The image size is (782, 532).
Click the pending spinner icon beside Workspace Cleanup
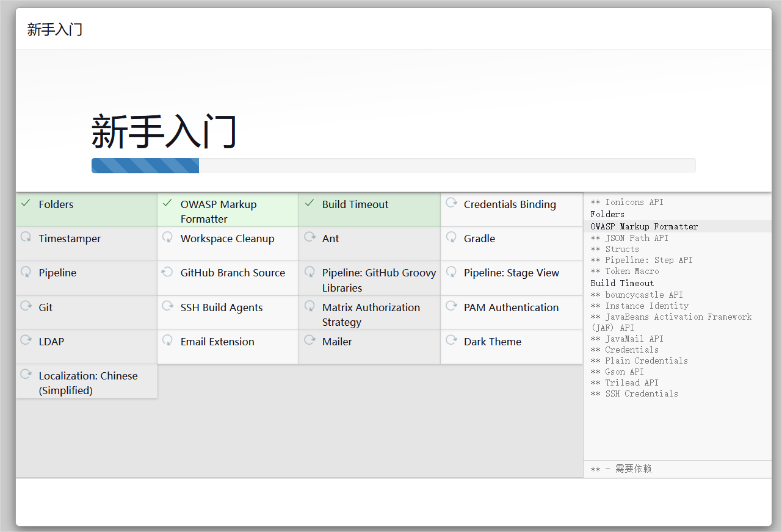168,237
